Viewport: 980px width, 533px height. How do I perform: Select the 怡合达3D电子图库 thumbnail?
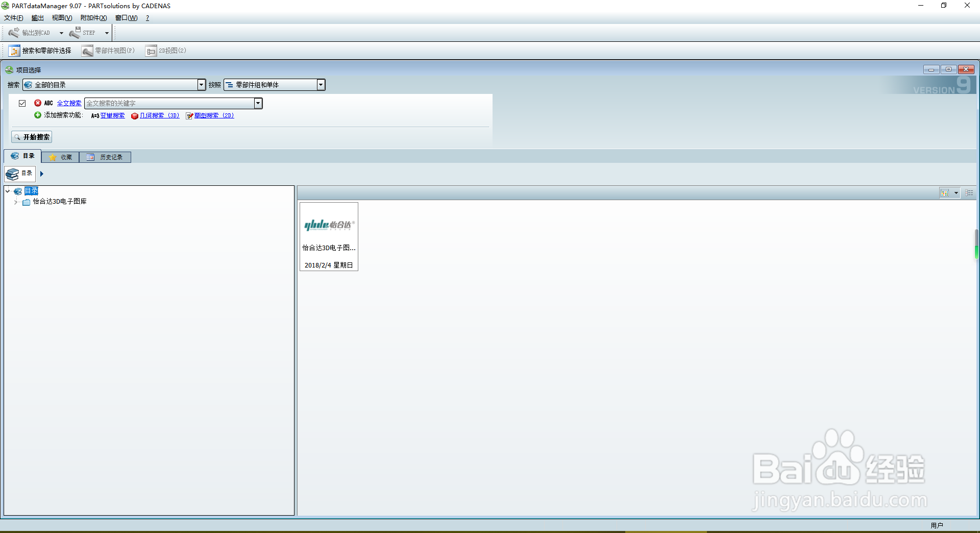[x=329, y=236]
